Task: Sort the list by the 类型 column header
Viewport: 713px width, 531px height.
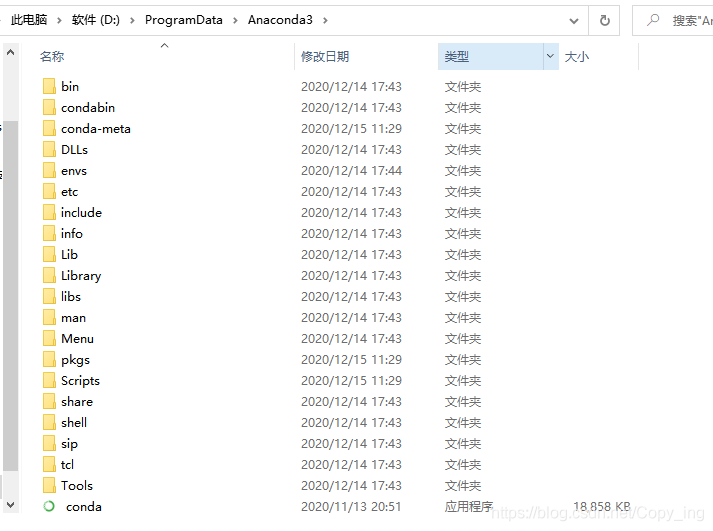Action: pos(457,56)
